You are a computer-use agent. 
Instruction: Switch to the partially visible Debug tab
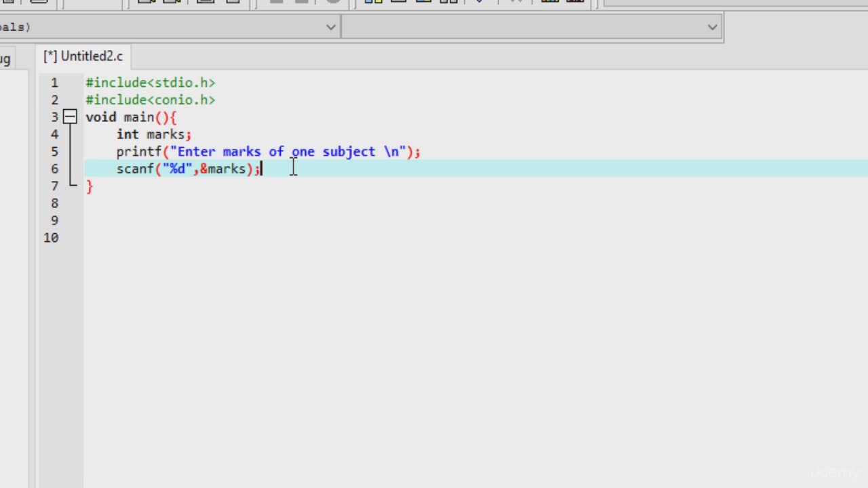coord(5,58)
